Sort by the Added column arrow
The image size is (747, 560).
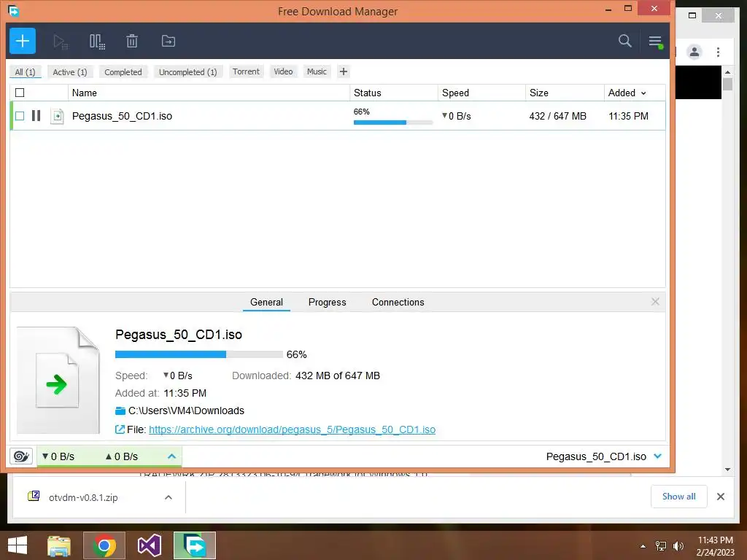click(643, 93)
